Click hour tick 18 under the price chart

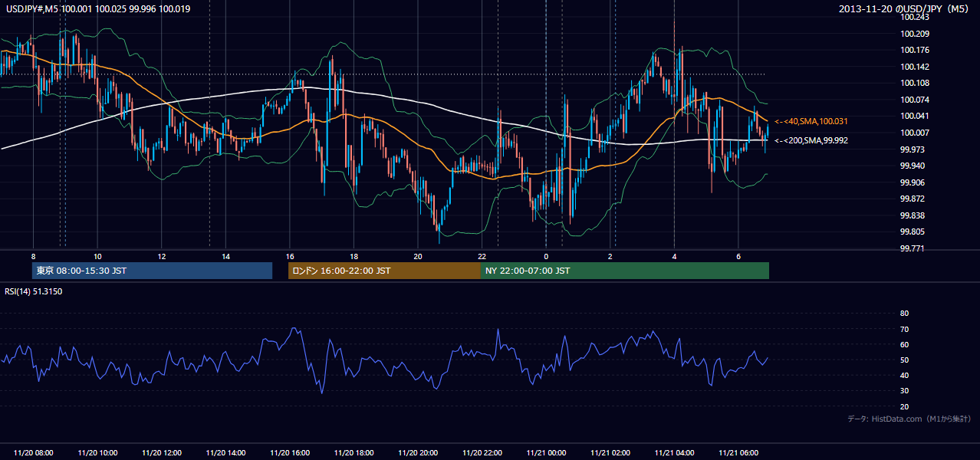[x=354, y=256]
